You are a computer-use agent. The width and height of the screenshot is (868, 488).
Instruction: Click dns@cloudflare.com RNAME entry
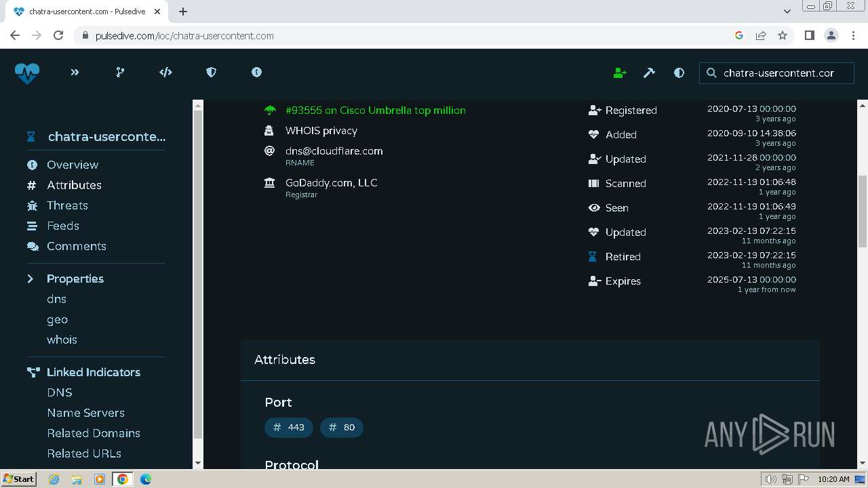point(334,150)
